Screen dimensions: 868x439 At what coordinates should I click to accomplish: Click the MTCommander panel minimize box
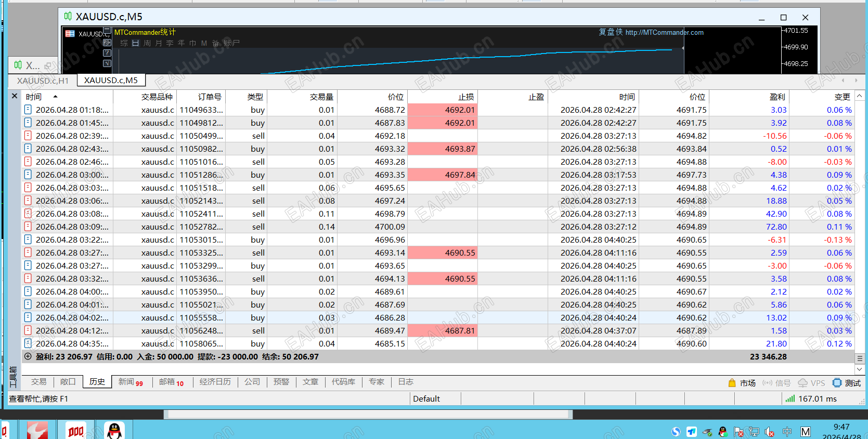(x=107, y=31)
